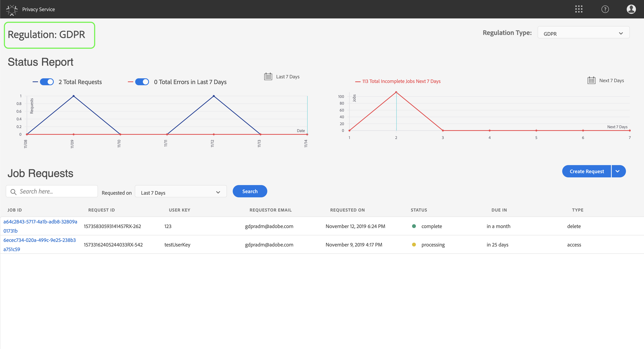Image resolution: width=644 pixels, height=349 pixels.
Task: Click the Create Request button
Action: coord(587,171)
